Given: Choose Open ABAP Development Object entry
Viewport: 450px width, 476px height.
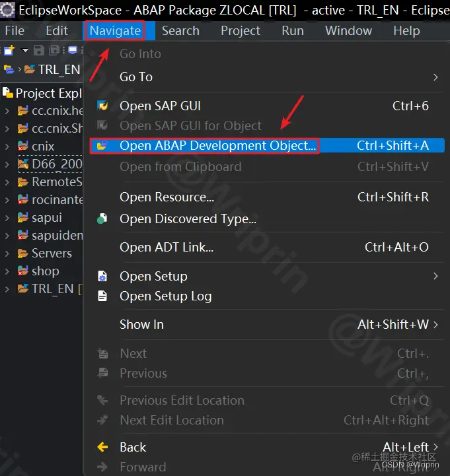Looking at the screenshot, I should [268, 146].
